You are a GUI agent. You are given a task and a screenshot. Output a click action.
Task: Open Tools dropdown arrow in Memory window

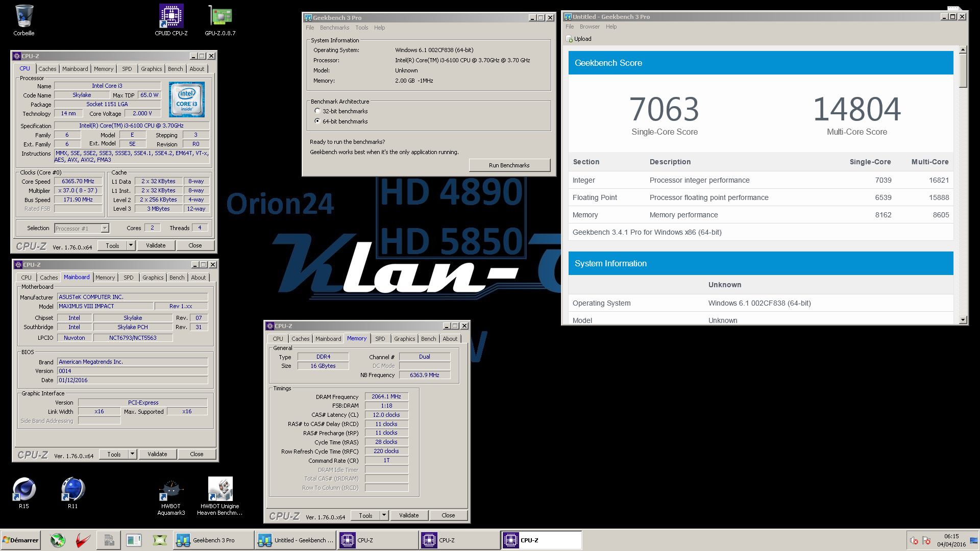(x=384, y=515)
